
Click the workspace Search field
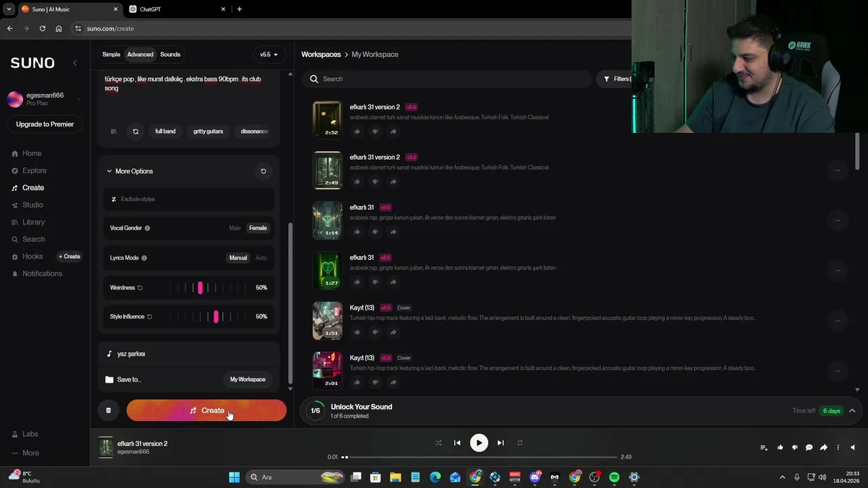click(x=447, y=79)
